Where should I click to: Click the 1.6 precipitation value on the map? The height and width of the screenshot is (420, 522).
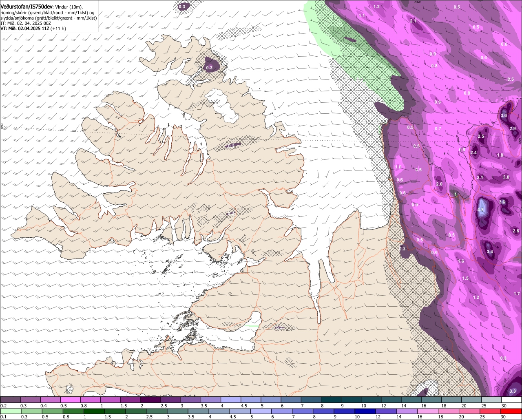click(461, 261)
